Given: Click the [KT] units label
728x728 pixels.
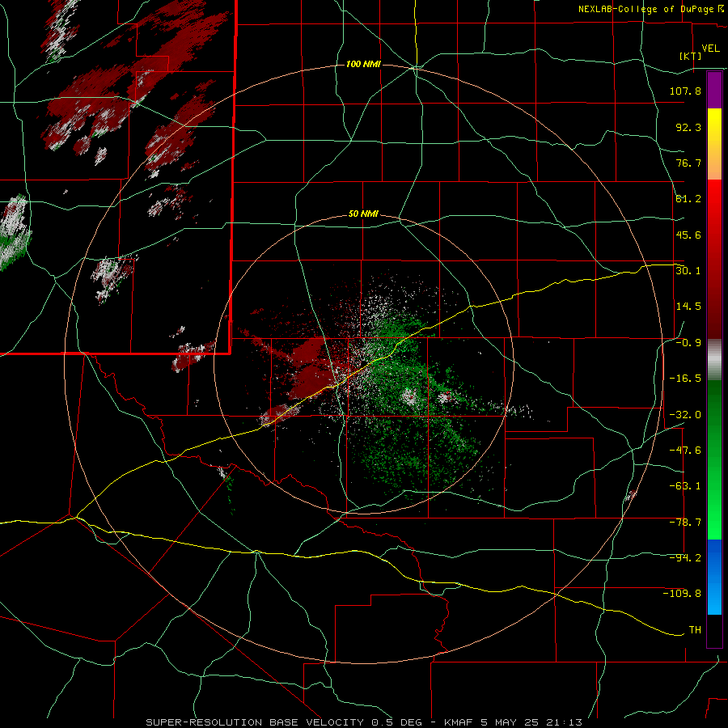Looking at the screenshot, I should click(x=691, y=56).
